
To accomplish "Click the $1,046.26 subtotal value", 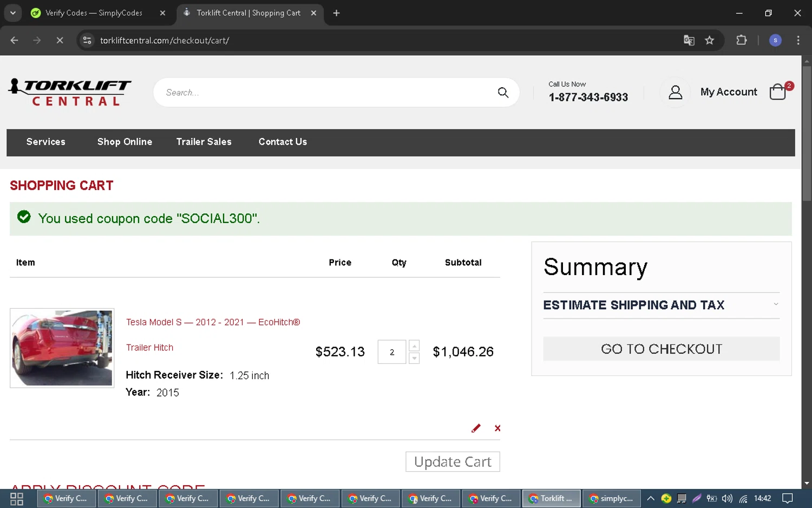I will pyautogui.click(x=463, y=352).
